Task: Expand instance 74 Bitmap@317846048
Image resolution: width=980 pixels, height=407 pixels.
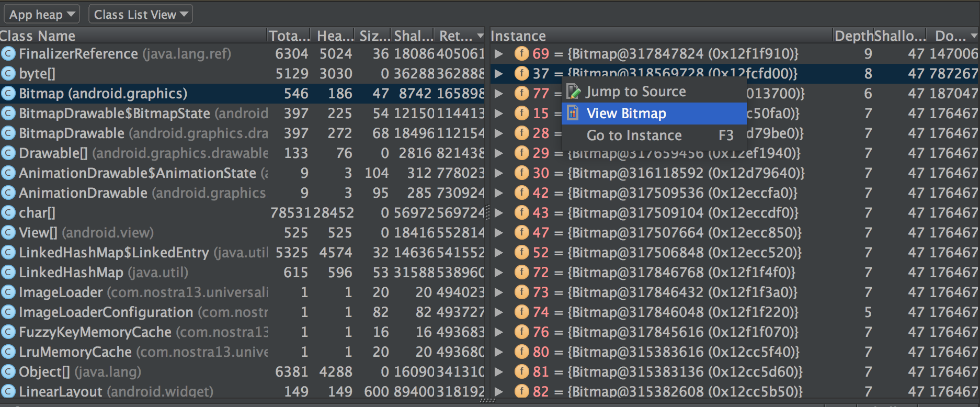Action: [499, 312]
